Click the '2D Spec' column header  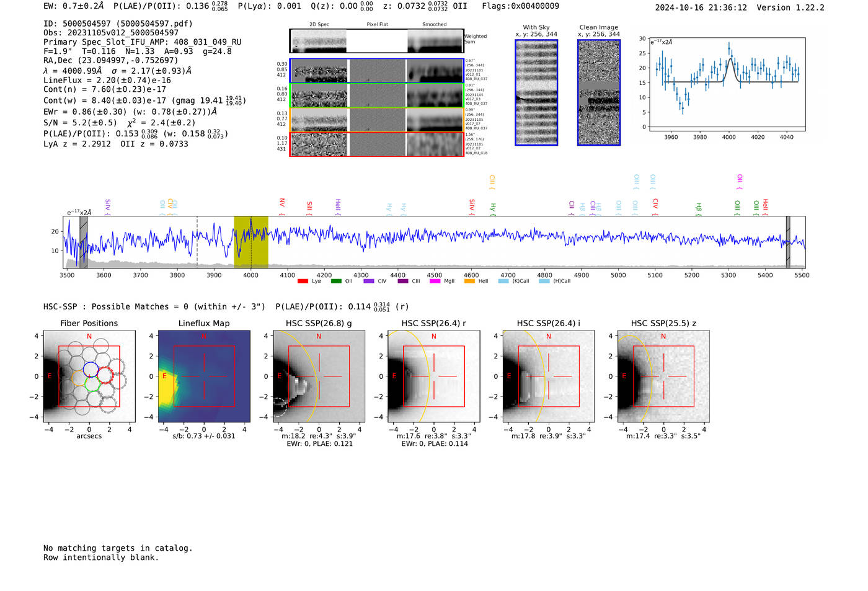[319, 25]
